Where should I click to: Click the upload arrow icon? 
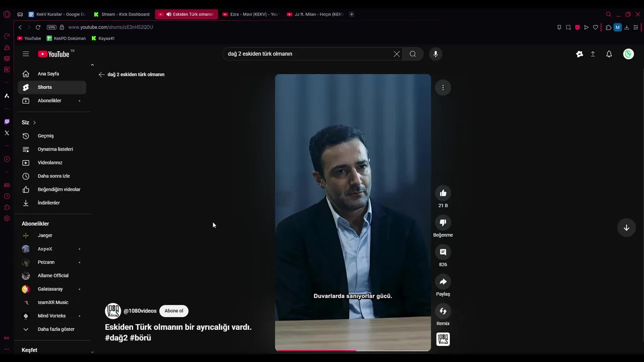[593, 54]
